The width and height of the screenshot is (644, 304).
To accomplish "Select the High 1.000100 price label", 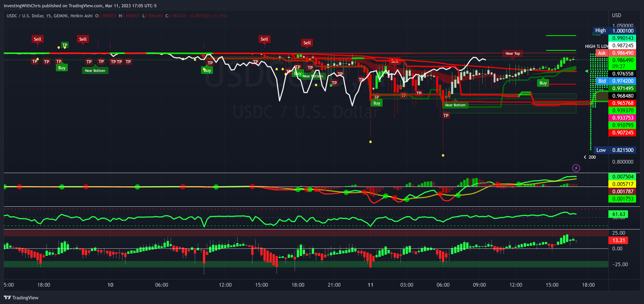I will [x=614, y=31].
